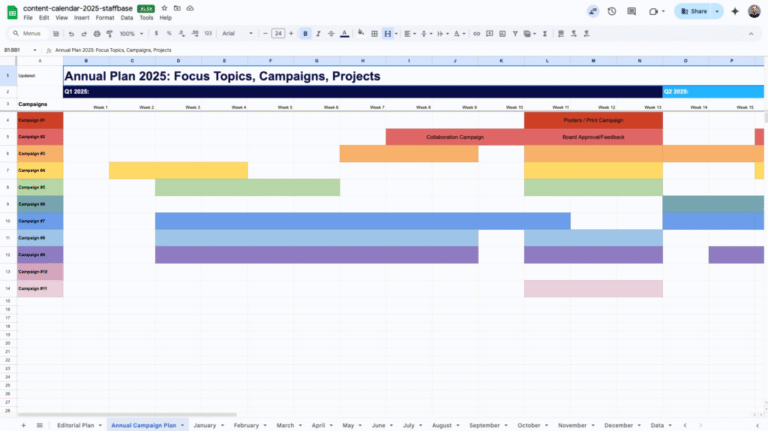Click the Print icon

point(99,33)
